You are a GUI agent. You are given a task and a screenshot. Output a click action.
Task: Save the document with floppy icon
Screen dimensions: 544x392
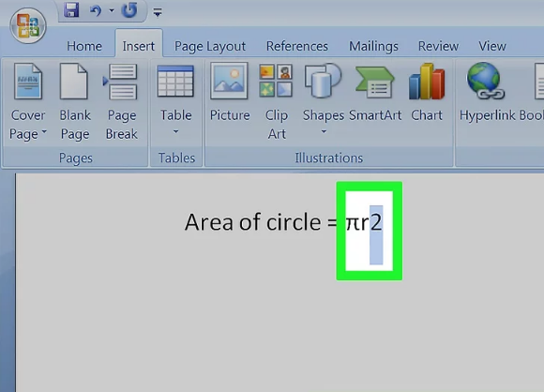click(x=71, y=10)
